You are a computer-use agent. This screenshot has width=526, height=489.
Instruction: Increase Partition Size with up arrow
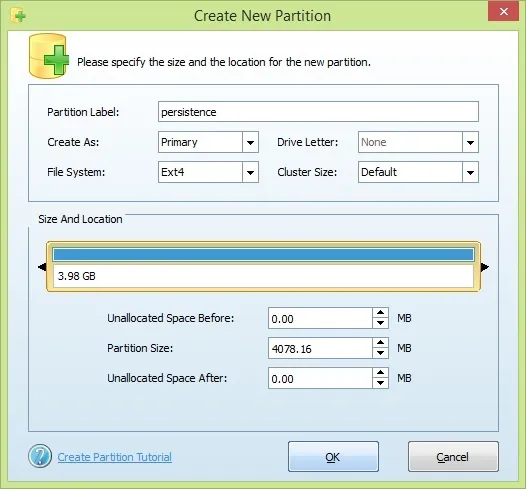point(380,342)
